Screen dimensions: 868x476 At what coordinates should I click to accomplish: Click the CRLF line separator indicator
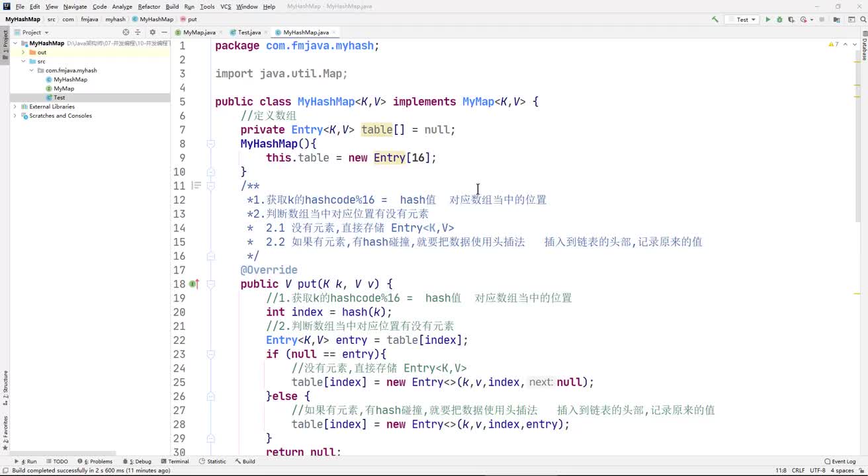[x=798, y=471]
